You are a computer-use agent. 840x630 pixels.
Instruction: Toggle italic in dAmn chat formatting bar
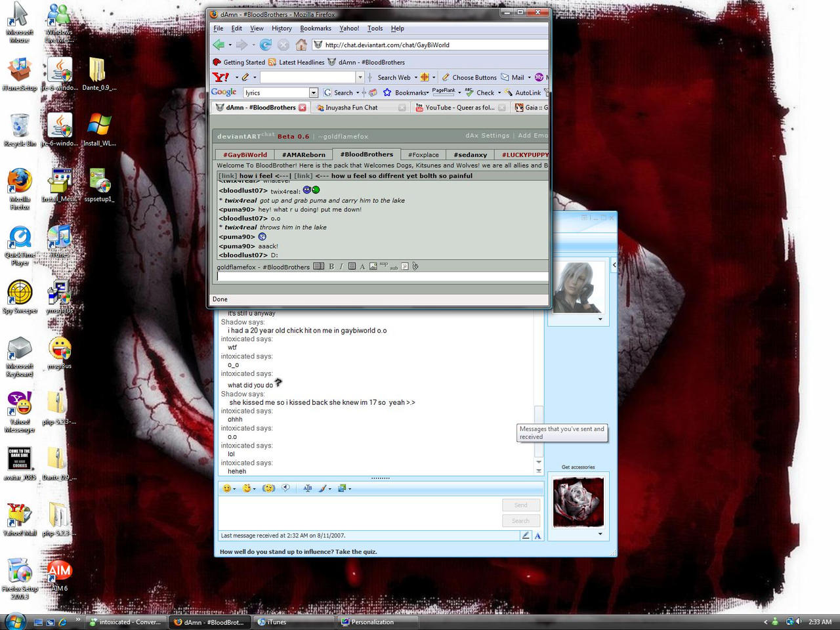[x=341, y=266]
